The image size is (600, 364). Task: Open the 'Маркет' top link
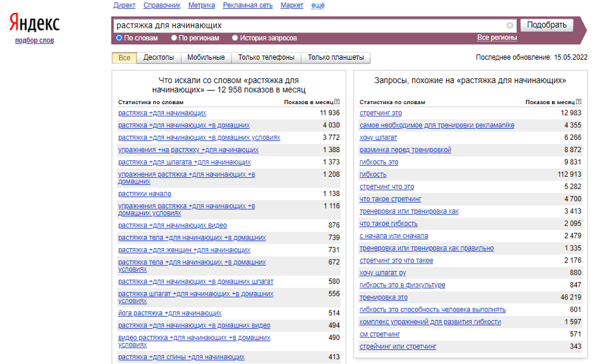291,6
